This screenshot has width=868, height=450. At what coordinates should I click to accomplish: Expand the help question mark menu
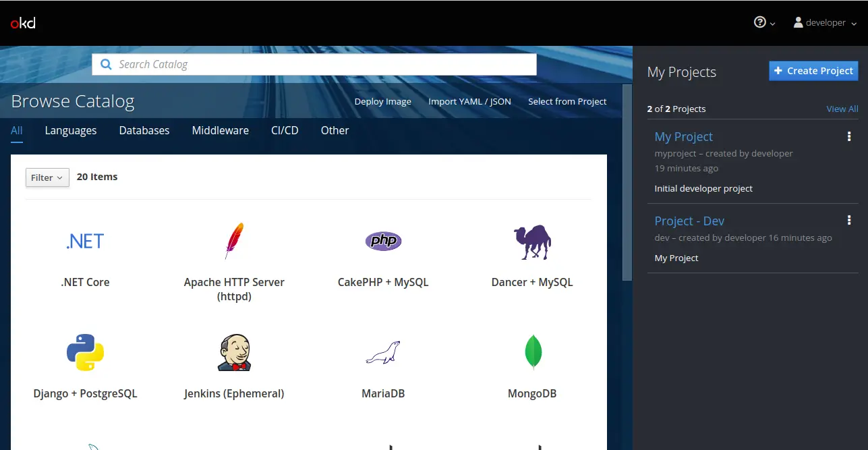point(763,23)
